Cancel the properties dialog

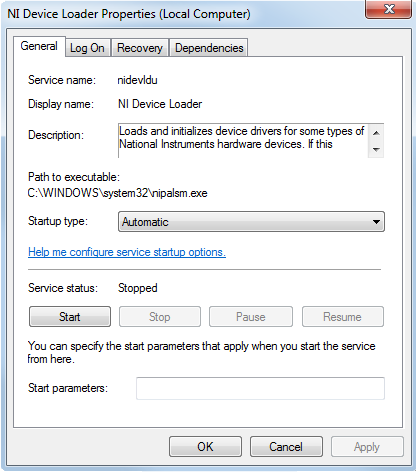pyautogui.click(x=286, y=447)
